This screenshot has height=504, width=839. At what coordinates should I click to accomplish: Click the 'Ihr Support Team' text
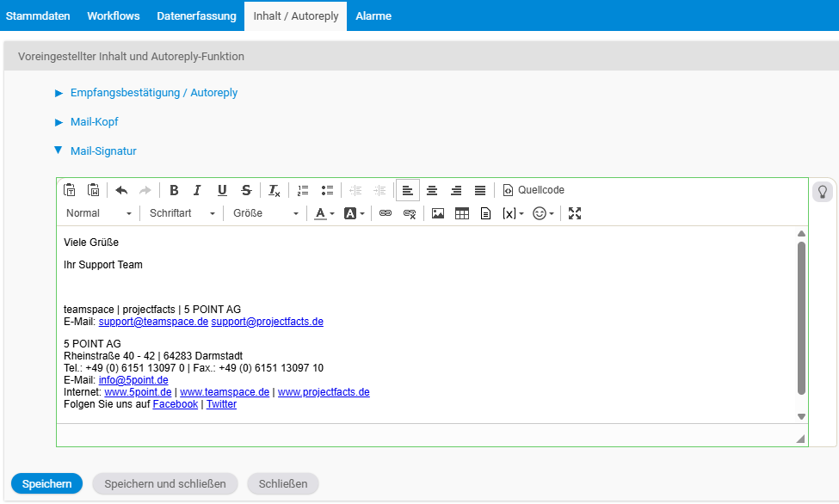tap(103, 265)
